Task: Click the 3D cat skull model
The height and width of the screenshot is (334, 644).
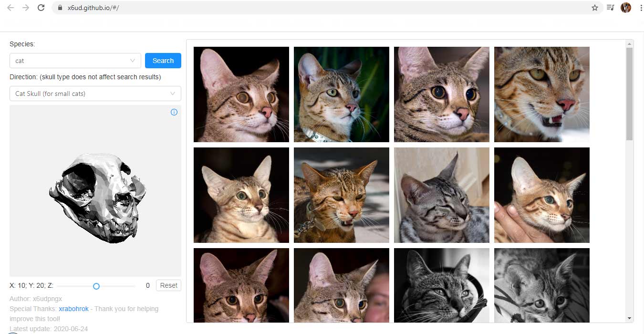Action: pos(98,198)
